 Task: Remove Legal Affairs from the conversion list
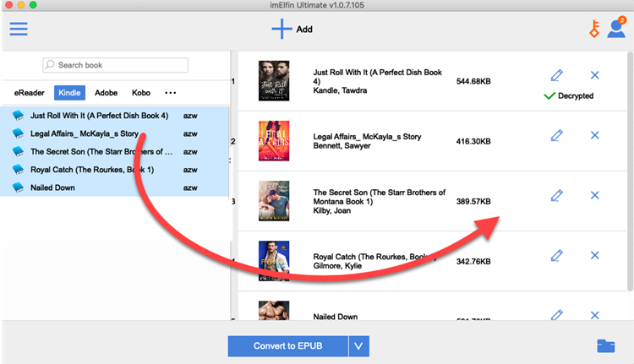594,135
